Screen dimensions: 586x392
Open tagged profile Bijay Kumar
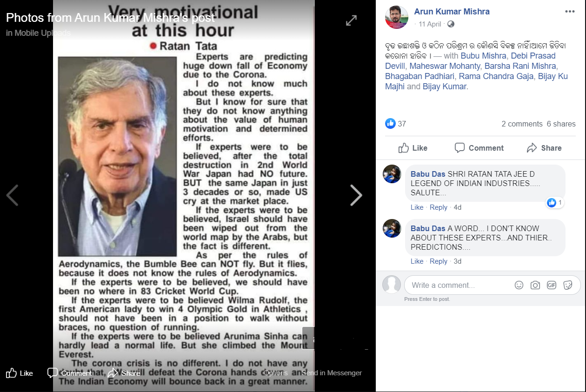[445, 86]
